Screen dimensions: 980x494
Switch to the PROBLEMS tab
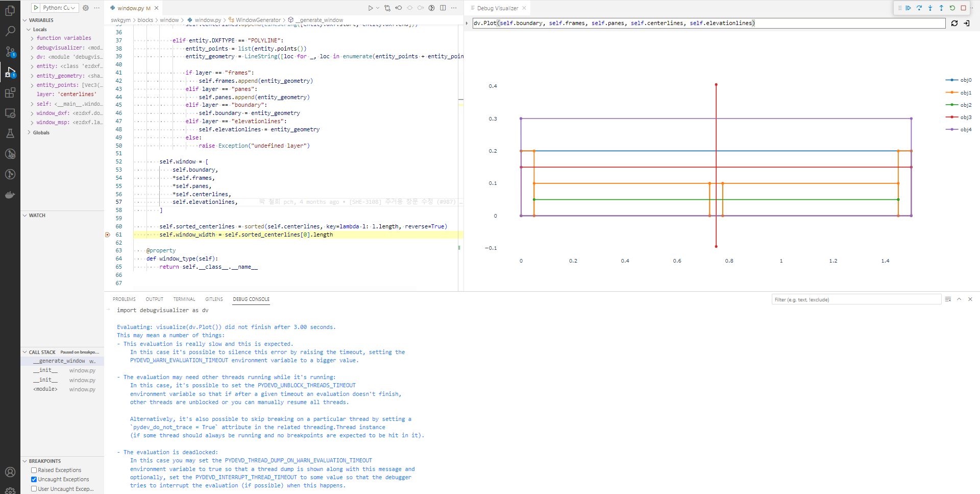124,299
